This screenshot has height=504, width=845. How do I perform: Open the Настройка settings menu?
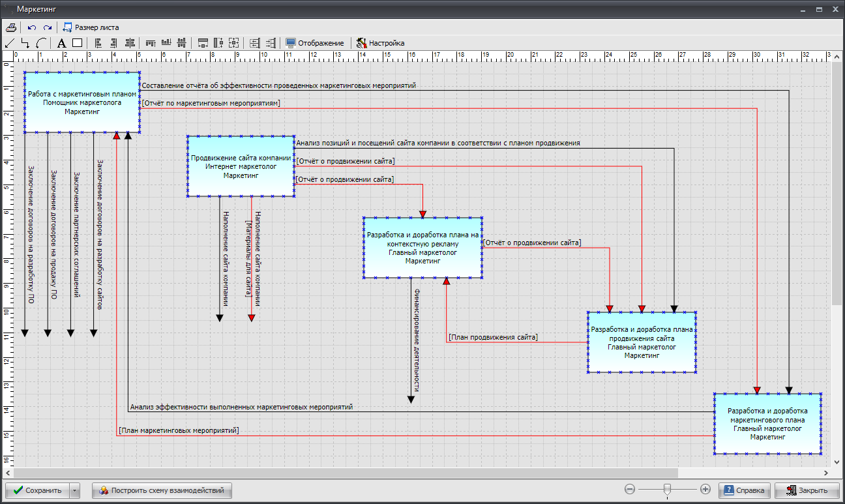pyautogui.click(x=380, y=43)
